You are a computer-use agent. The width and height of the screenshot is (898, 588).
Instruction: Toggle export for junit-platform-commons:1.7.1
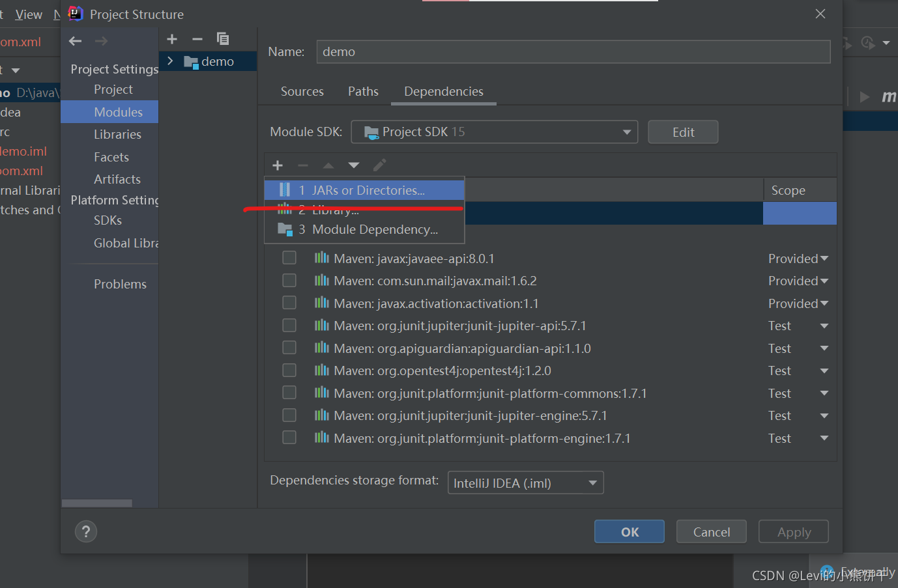289,393
